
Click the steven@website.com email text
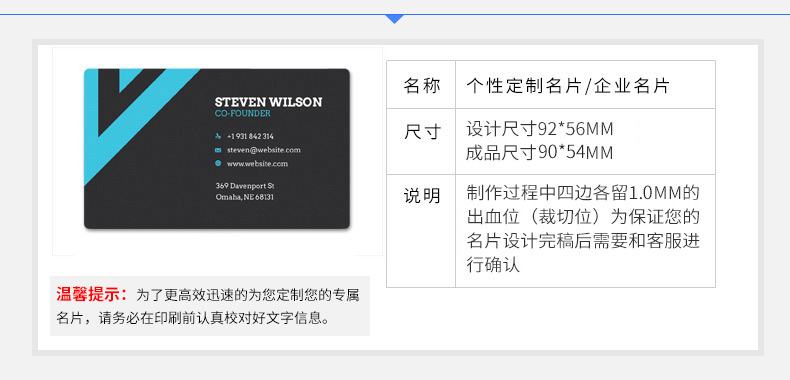[x=264, y=150]
